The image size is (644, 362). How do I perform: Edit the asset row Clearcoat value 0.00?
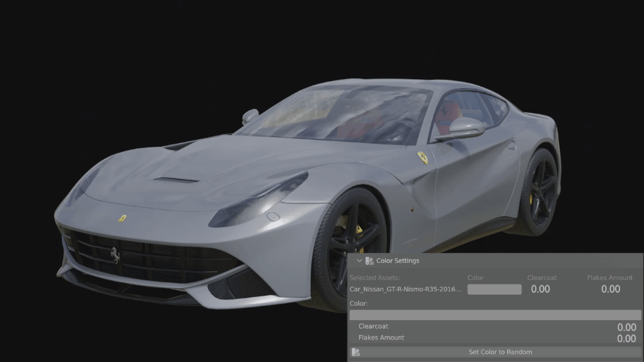click(540, 289)
